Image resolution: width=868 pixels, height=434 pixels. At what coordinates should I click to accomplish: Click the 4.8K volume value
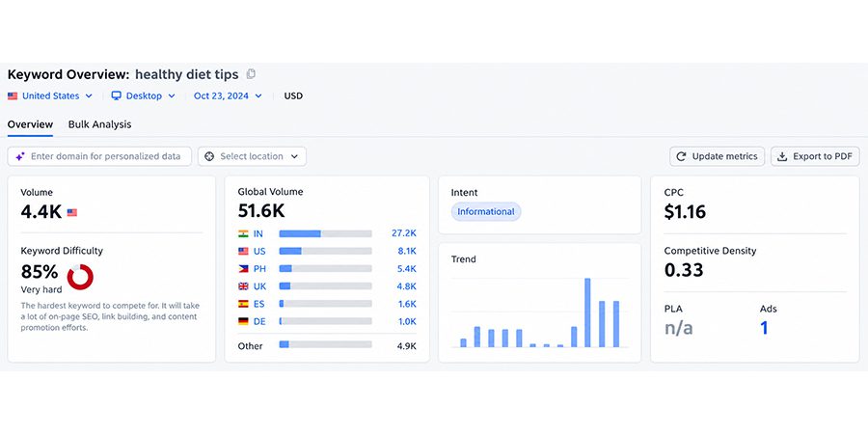pyautogui.click(x=407, y=286)
